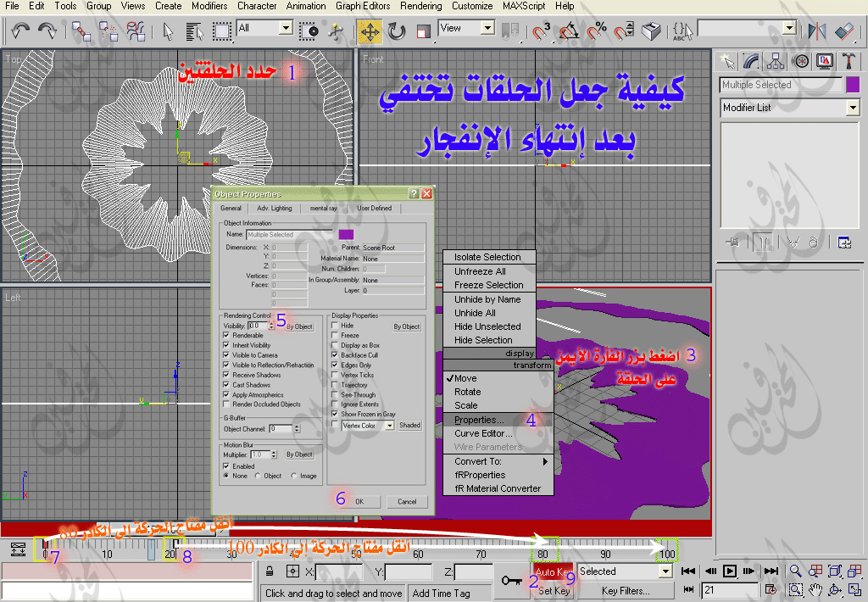Toggle the Backface Cull checkbox
This screenshot has width=868, height=602.
334,355
